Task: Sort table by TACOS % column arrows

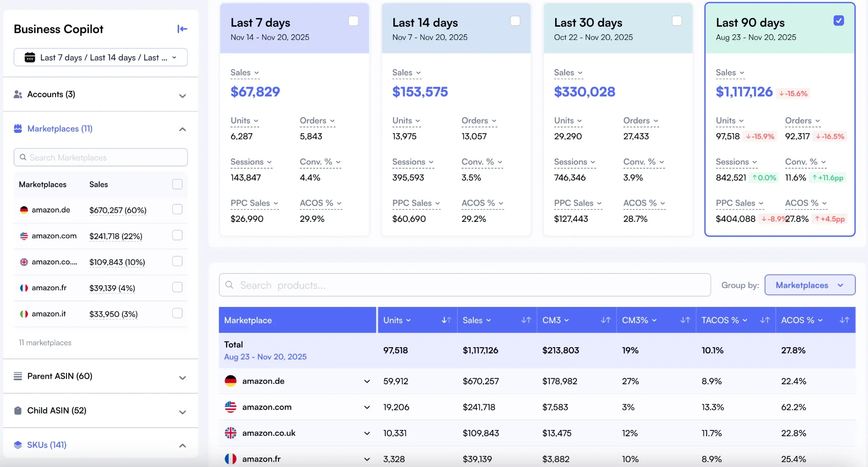Action: coord(764,320)
